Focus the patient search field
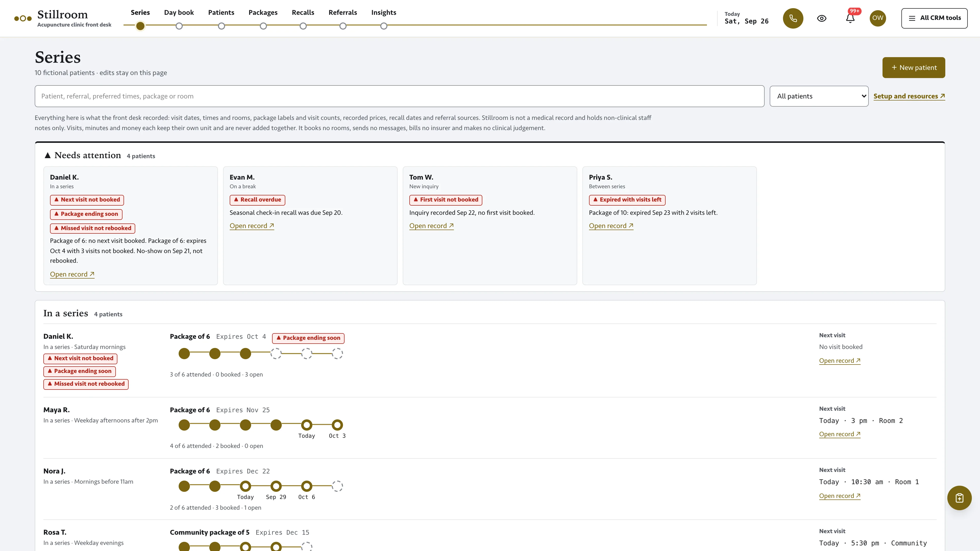Image resolution: width=980 pixels, height=551 pixels. point(399,96)
